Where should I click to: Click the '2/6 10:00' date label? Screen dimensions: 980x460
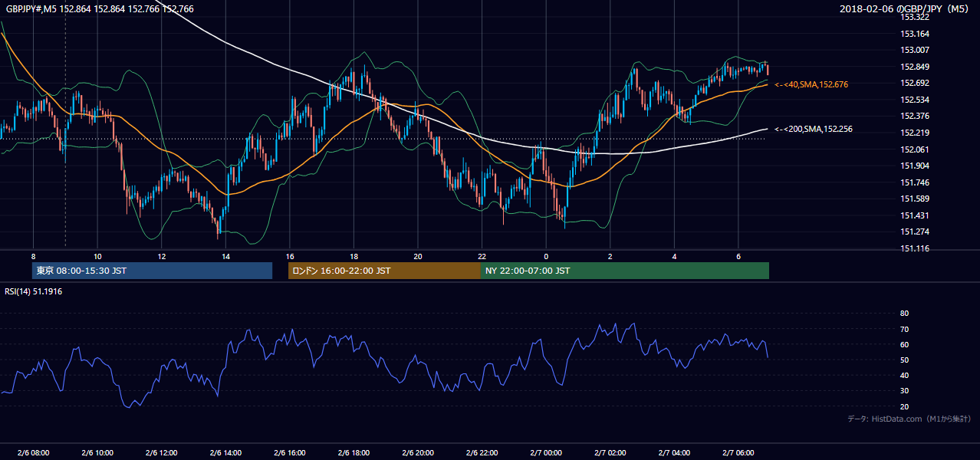(97, 452)
